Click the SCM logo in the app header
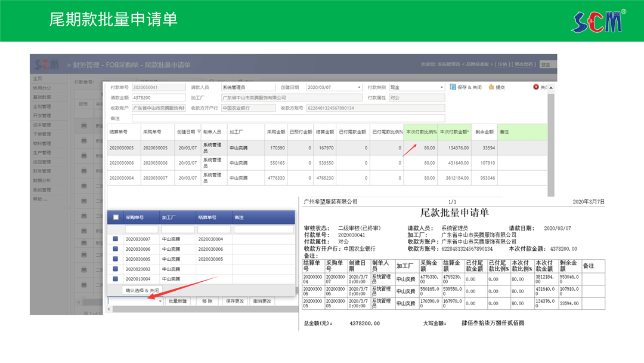The width and height of the screenshot is (644, 363). pyautogui.click(x=47, y=64)
